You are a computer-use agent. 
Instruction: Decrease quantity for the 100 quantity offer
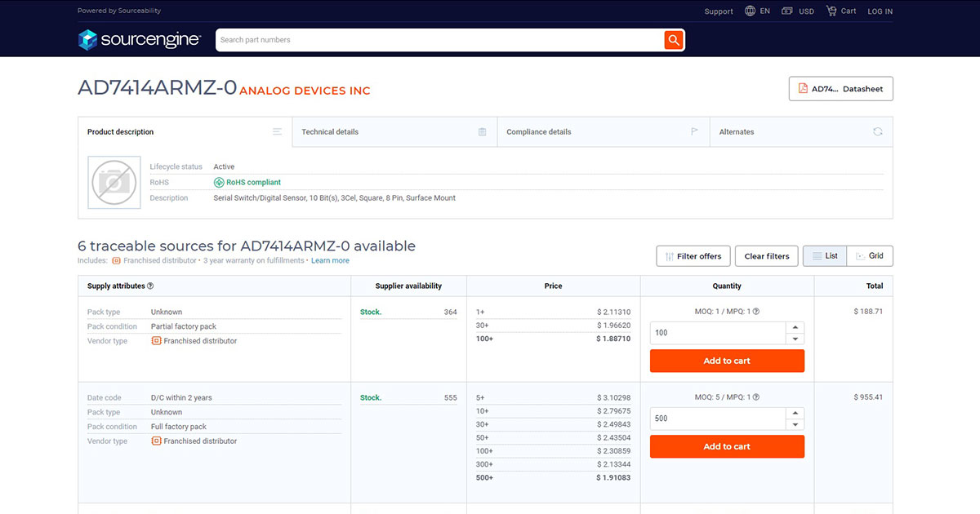click(795, 339)
